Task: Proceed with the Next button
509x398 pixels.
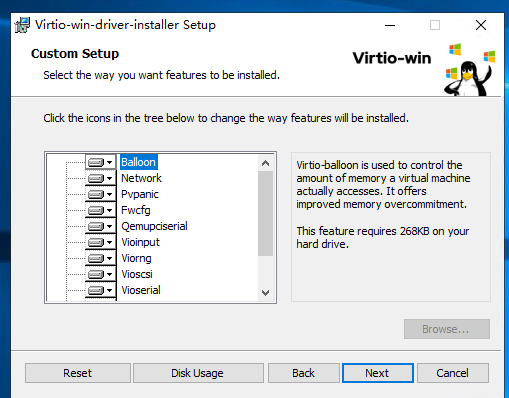Action: [378, 373]
